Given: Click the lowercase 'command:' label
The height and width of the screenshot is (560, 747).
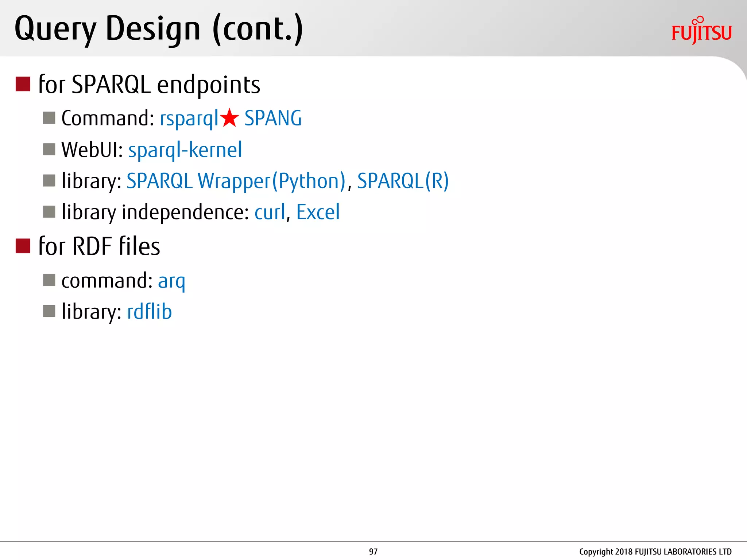Looking at the screenshot, I should coord(107,281).
